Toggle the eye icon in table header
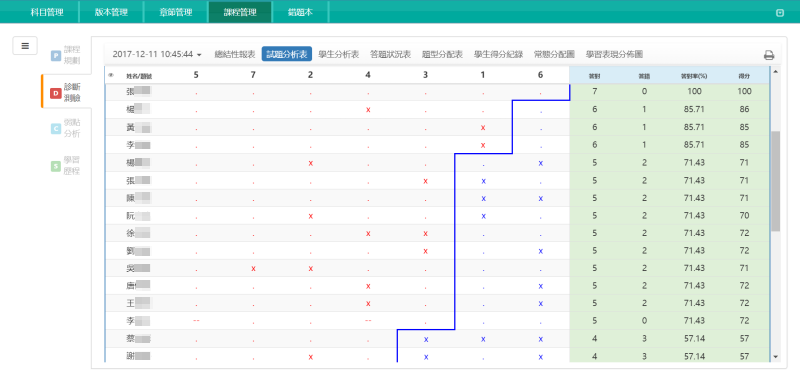This screenshot has width=800, height=384. coord(111,75)
